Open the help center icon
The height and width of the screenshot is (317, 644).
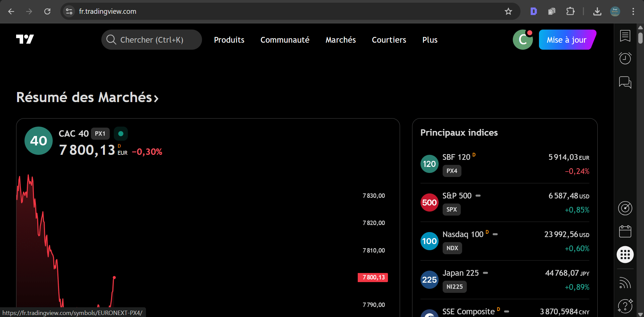tap(625, 306)
